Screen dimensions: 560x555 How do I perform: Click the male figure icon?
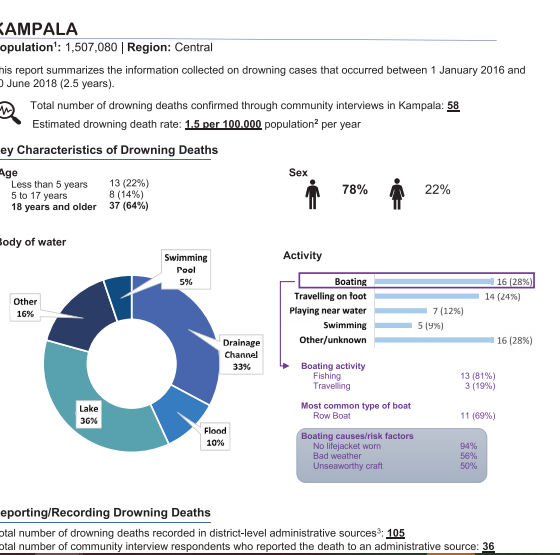[312, 194]
